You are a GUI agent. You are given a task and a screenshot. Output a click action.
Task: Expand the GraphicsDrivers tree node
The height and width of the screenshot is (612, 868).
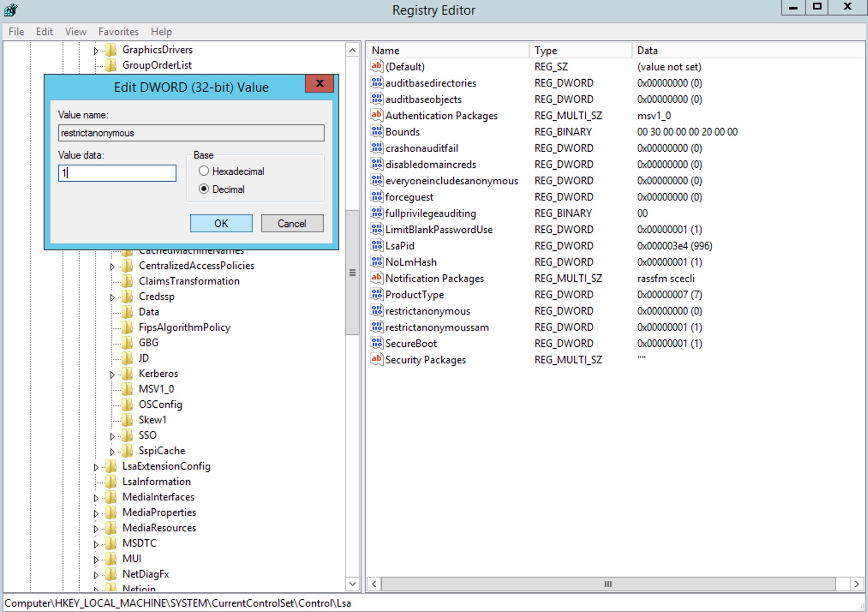point(96,51)
